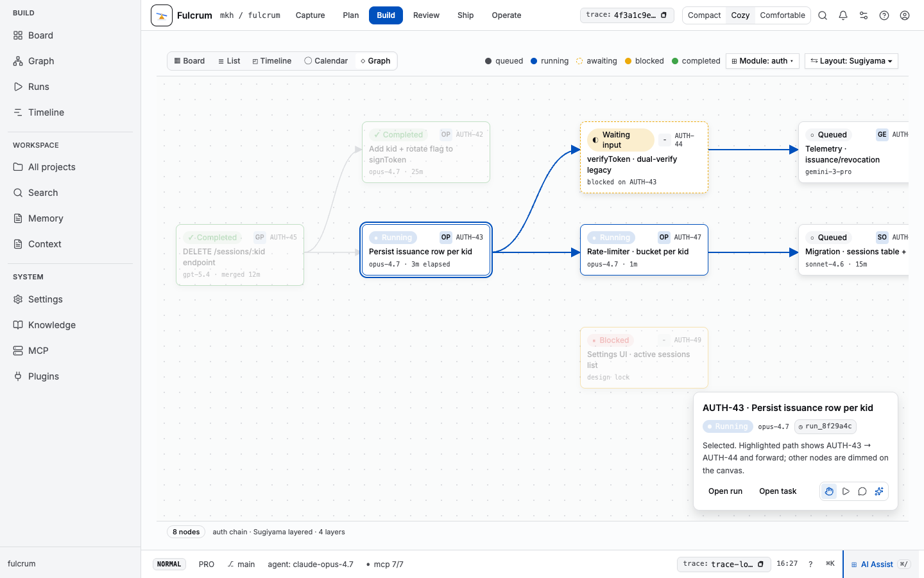Image resolution: width=924 pixels, height=578 pixels.
Task: Open Context in the sidebar
Action: (70, 244)
